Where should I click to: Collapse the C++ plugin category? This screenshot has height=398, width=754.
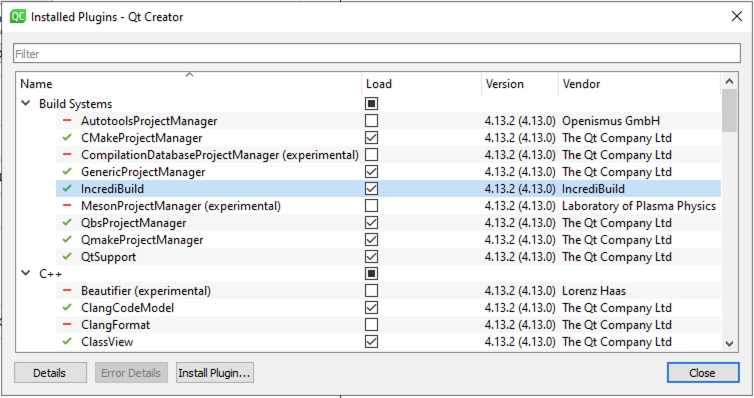[x=26, y=273]
